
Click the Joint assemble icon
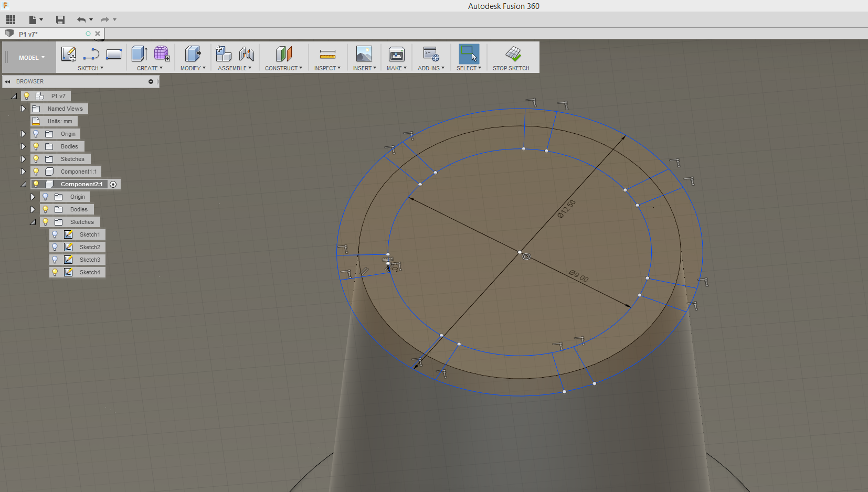click(246, 54)
